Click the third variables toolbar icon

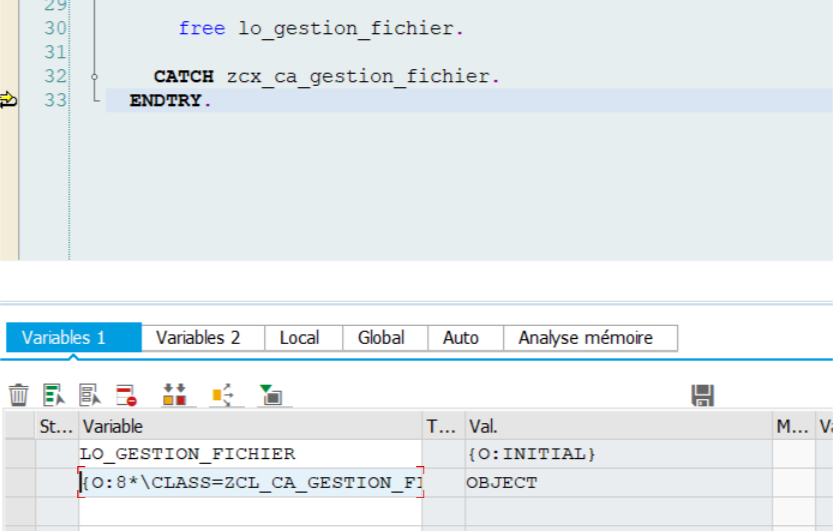pos(90,395)
